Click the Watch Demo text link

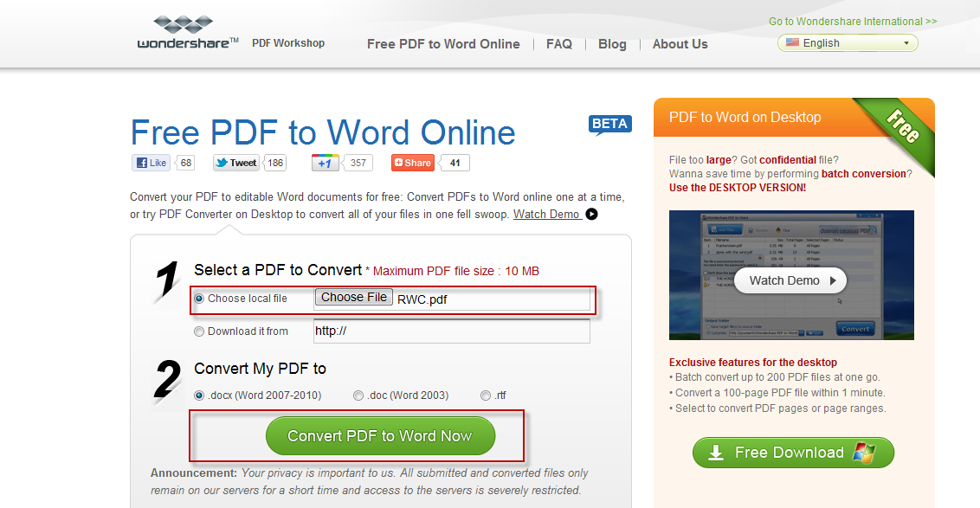coord(547,215)
